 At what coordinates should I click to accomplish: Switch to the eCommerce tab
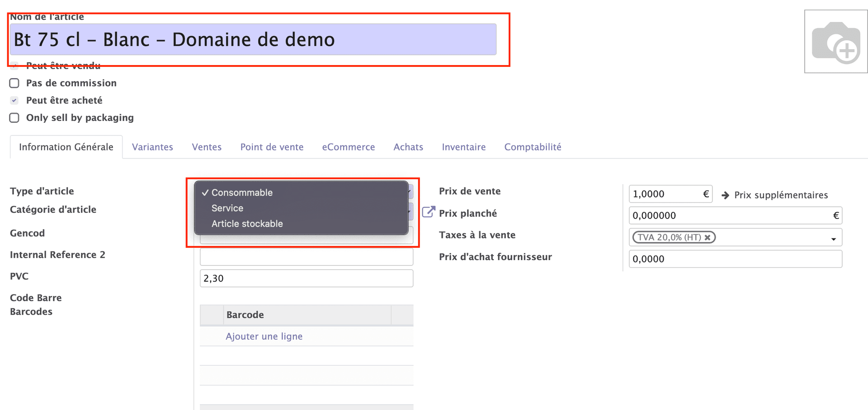348,147
